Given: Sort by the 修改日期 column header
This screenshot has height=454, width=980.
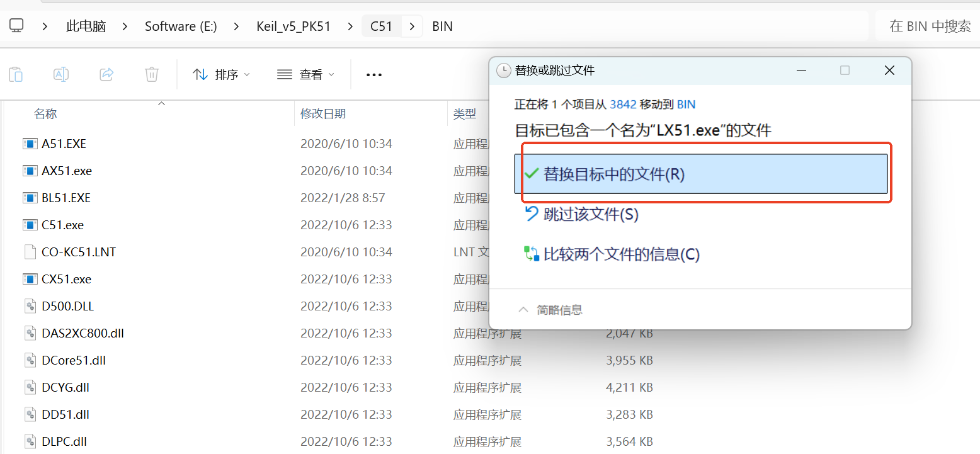Looking at the screenshot, I should [323, 114].
